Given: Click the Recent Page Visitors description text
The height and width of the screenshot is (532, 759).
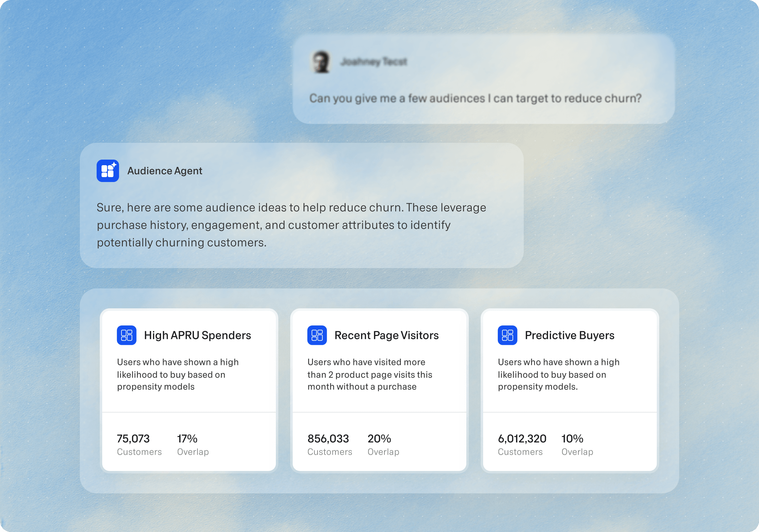Looking at the screenshot, I should 370,374.
